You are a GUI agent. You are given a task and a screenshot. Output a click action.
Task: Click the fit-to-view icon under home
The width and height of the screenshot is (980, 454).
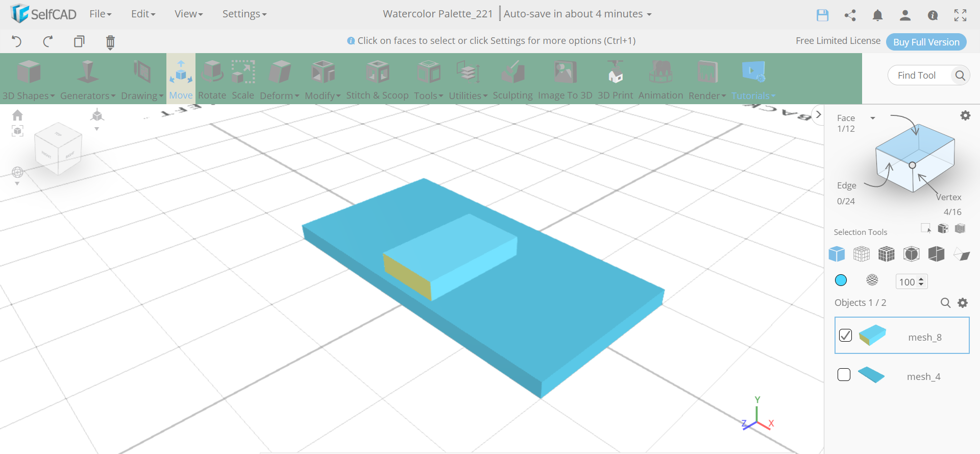[17, 131]
